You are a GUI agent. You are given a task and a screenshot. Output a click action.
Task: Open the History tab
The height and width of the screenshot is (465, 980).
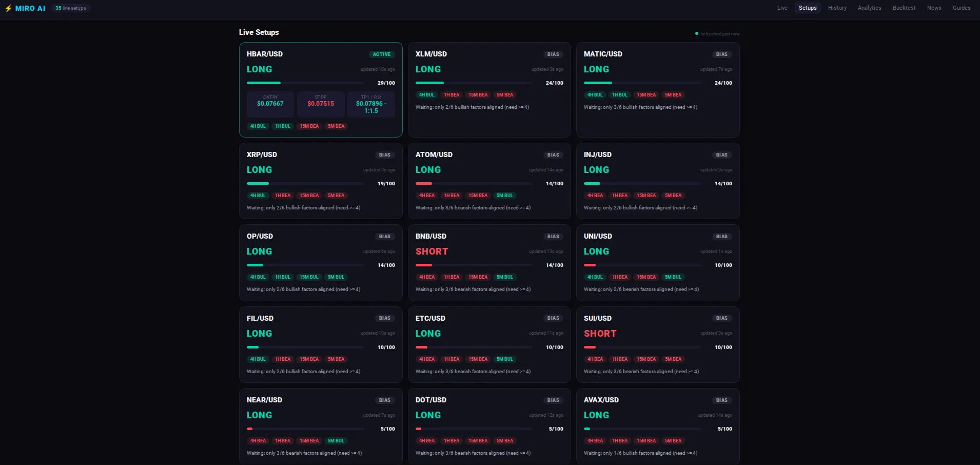tap(837, 8)
